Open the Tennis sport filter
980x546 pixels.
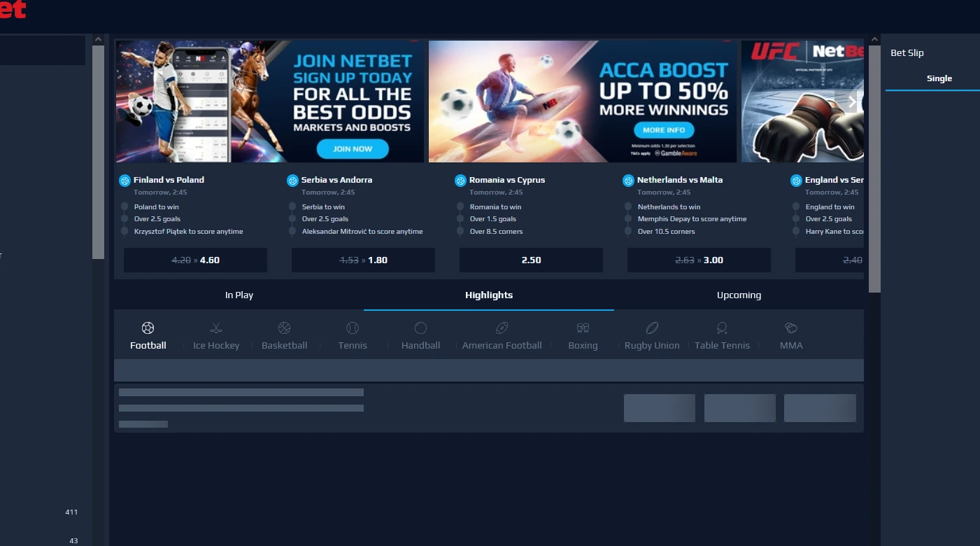353,328
